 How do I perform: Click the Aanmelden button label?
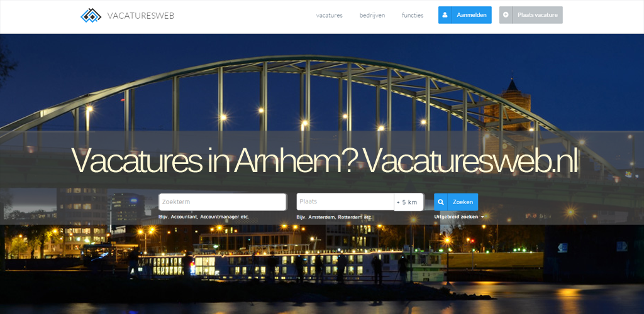[x=472, y=15]
